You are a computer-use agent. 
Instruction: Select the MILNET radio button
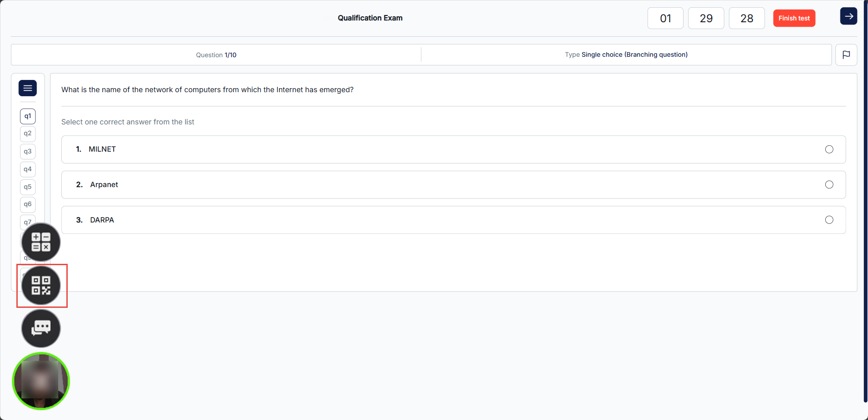tap(829, 149)
